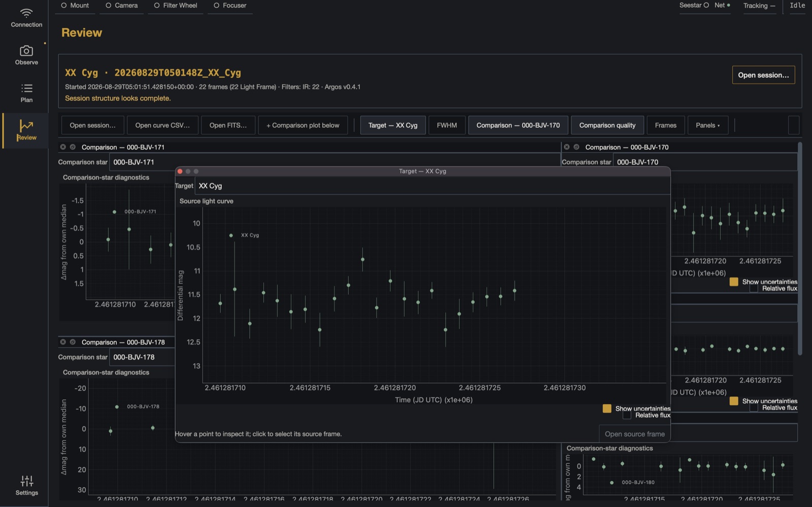Open the Comparison star 000-BJV-170 combo box
The image size is (812, 507).
point(705,162)
